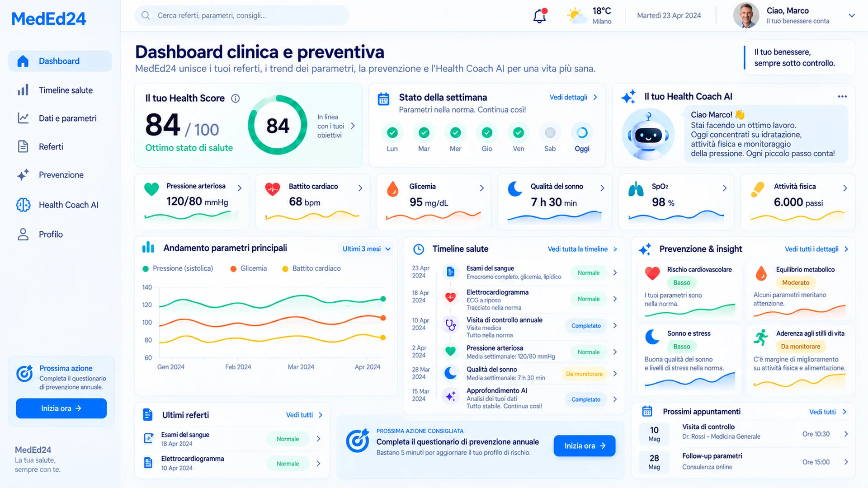Screen dimensions: 868x488
Task: Show Health Score info icon
Action: pyautogui.click(x=236, y=99)
